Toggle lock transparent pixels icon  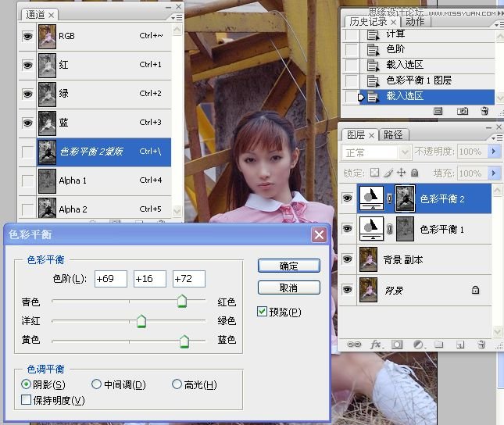point(374,173)
